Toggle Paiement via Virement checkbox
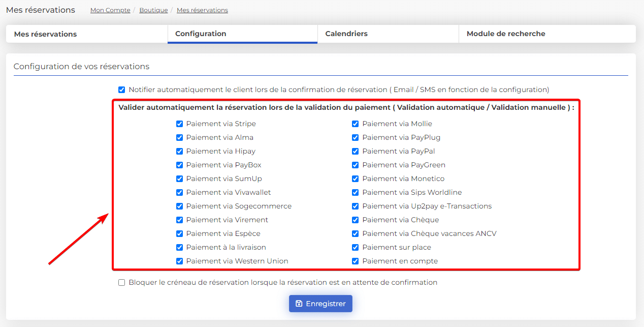Image resolution: width=644 pixels, height=327 pixels. pos(179,220)
